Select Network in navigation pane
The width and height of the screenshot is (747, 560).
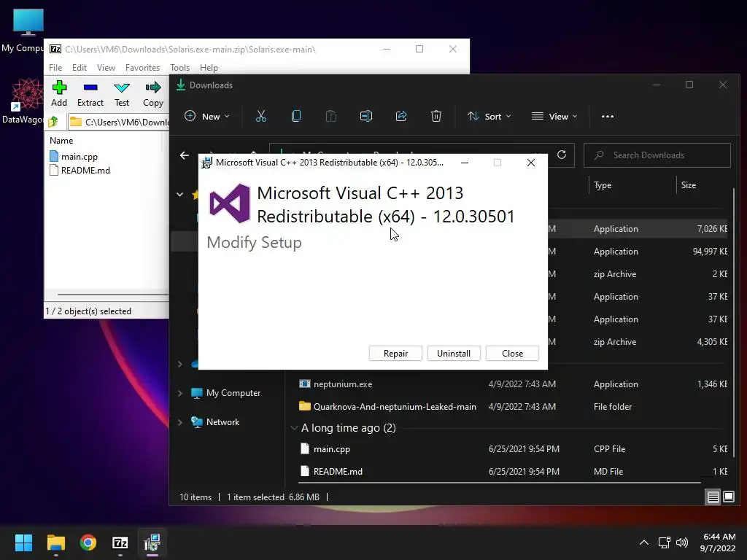(x=215, y=422)
